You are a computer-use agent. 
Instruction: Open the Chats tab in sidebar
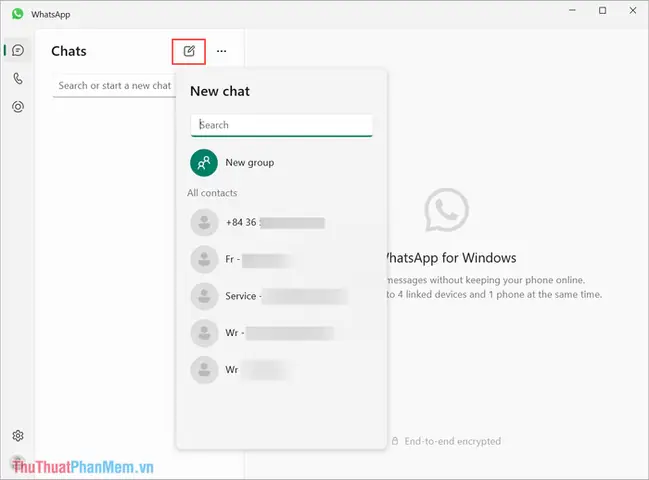(18, 50)
